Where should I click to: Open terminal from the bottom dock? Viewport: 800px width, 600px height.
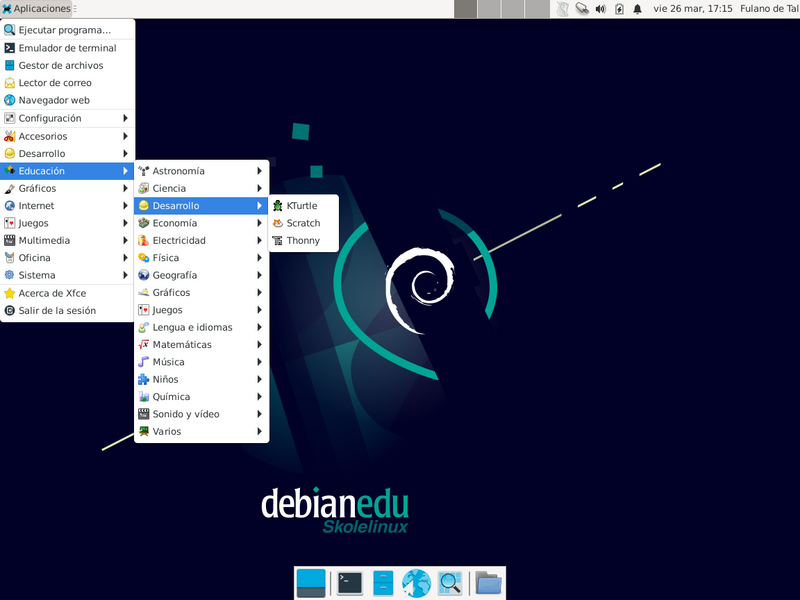(x=350, y=583)
